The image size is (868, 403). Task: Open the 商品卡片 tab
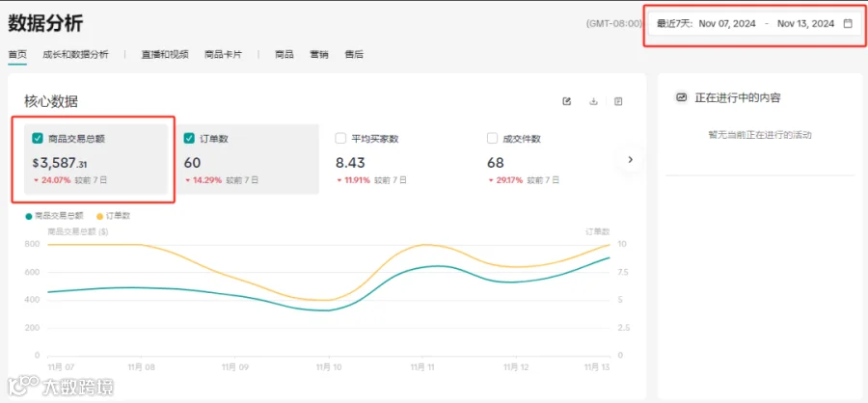coord(223,54)
